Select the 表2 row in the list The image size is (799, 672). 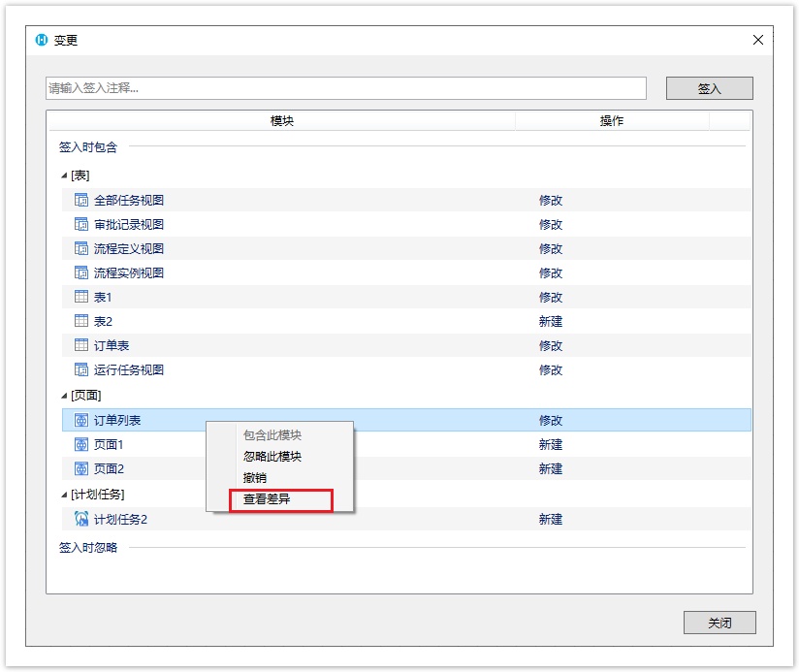pos(103,322)
